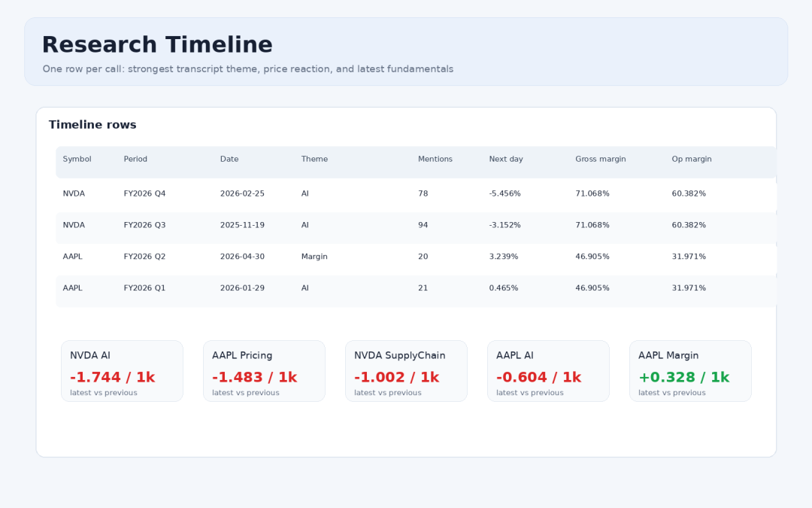Click the date 2026-02-25
Image resolution: width=812 pixels, height=508 pixels.
(x=242, y=193)
